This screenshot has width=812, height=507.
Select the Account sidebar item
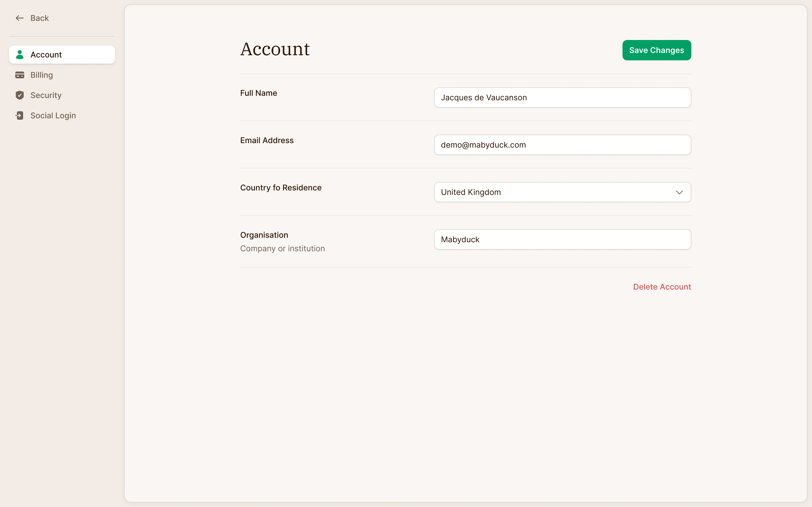tap(62, 55)
